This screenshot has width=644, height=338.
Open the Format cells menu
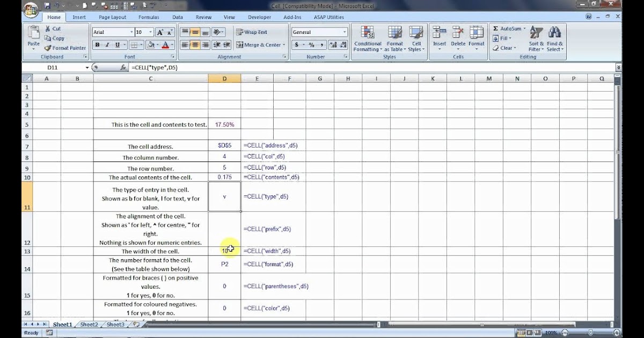[x=476, y=39]
